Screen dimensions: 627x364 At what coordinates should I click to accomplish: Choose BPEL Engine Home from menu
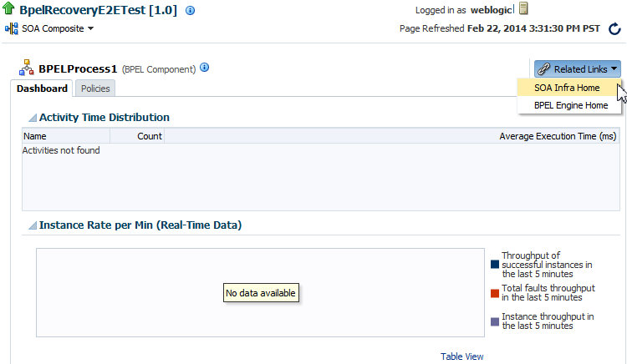[x=571, y=105]
